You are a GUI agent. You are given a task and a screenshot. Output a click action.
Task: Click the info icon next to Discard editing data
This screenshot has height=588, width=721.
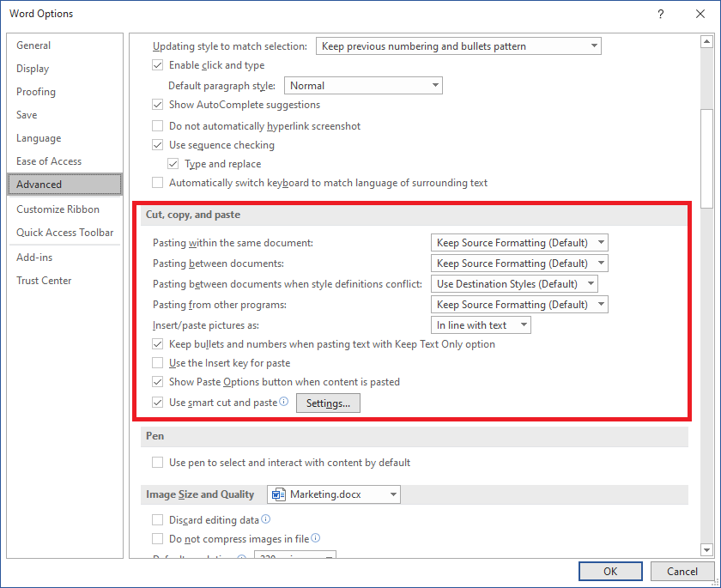(266, 519)
